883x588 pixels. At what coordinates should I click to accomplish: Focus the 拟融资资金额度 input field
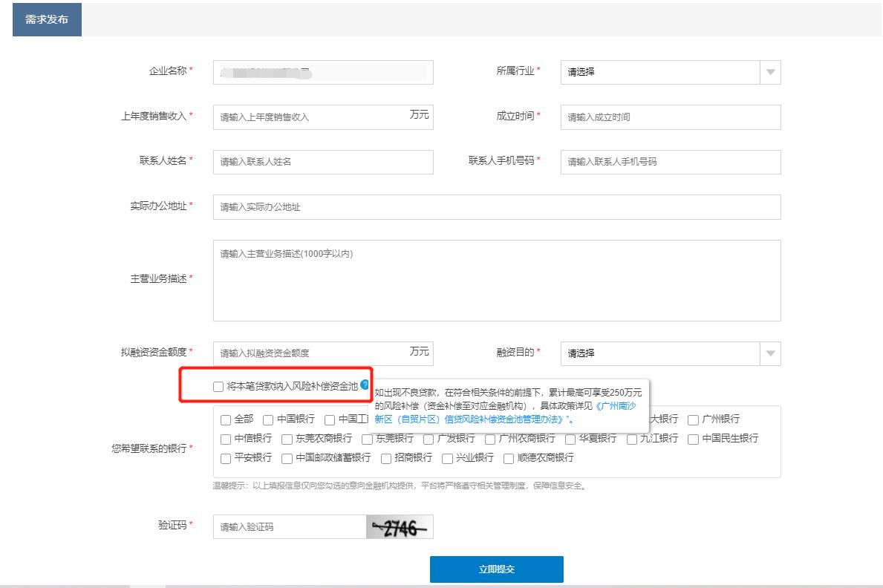coord(323,353)
